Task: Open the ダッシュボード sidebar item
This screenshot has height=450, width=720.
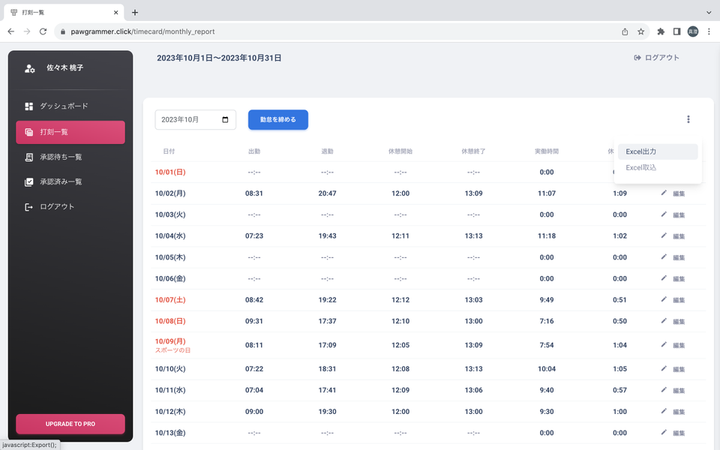Action: [x=70, y=106]
